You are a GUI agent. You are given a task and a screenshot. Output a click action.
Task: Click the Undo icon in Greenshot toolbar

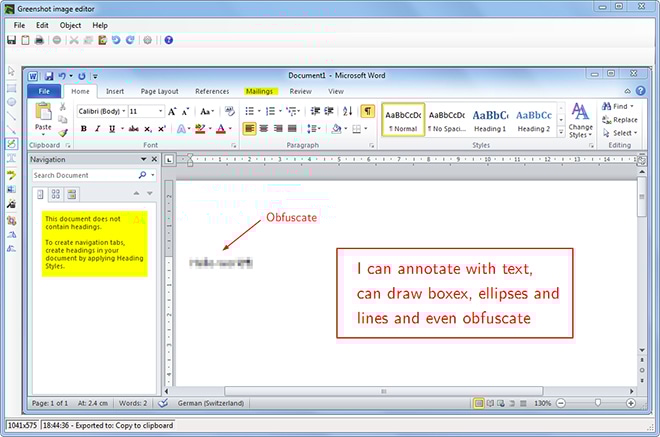click(117, 40)
